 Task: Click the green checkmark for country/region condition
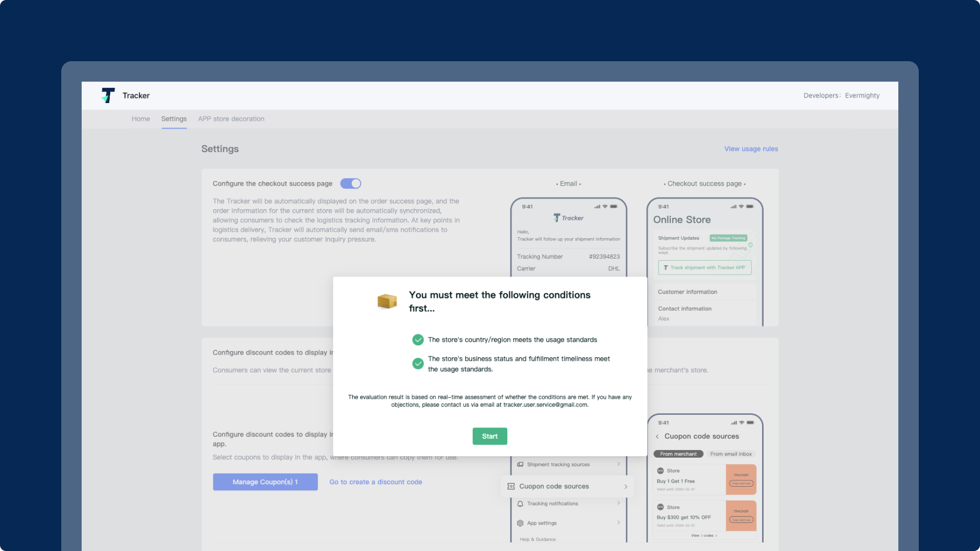(x=418, y=340)
